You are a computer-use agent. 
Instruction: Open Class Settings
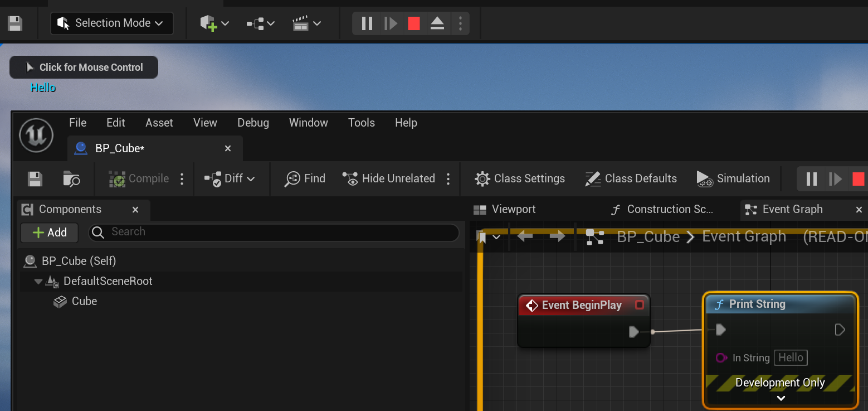coord(520,178)
